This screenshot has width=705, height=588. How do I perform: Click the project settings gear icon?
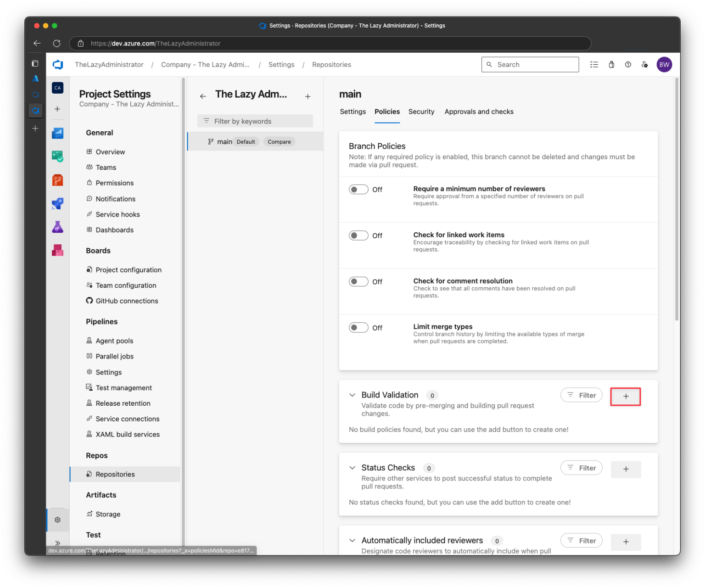(x=57, y=520)
